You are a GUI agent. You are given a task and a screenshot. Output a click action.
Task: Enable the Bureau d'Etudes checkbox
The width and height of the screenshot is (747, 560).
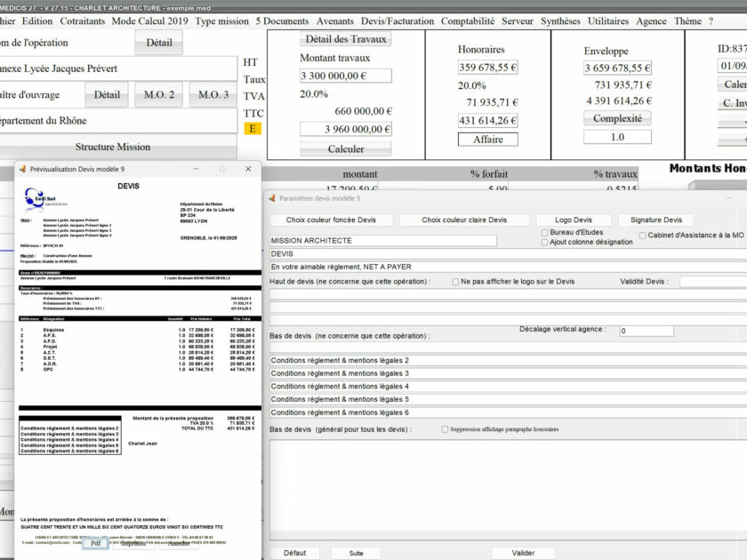click(543, 231)
